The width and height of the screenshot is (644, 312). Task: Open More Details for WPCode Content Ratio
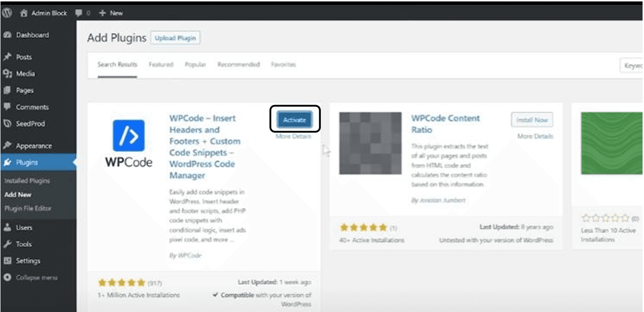(535, 136)
